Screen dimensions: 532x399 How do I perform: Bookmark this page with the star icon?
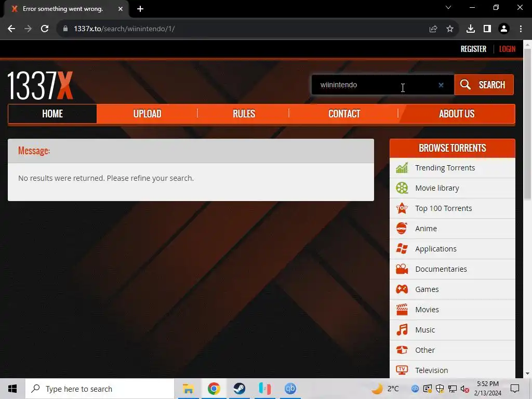[450, 29]
